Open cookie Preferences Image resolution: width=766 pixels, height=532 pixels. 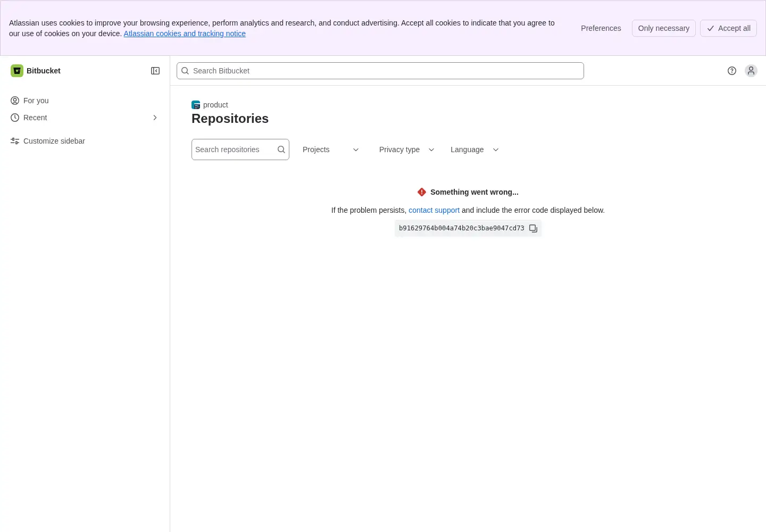tap(601, 28)
